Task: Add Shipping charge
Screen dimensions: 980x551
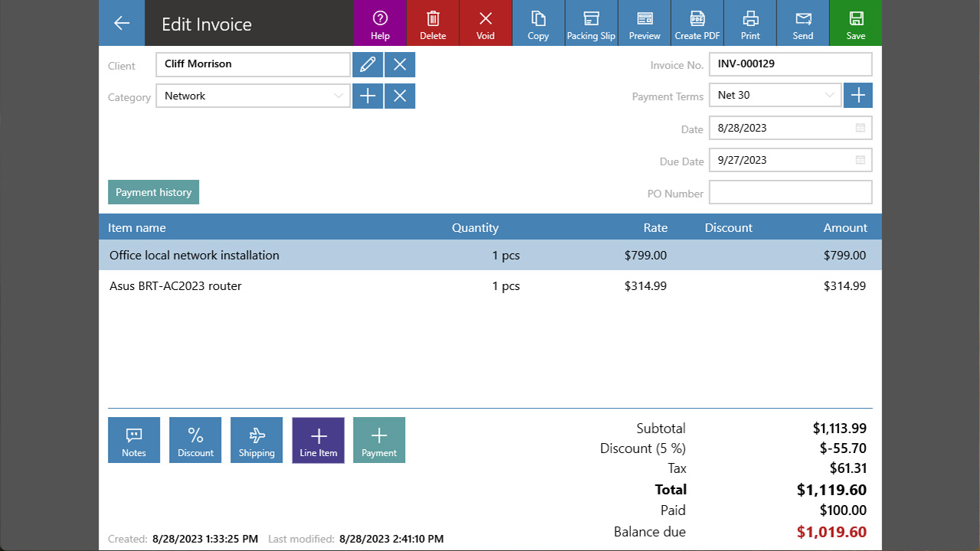Action: [256, 440]
